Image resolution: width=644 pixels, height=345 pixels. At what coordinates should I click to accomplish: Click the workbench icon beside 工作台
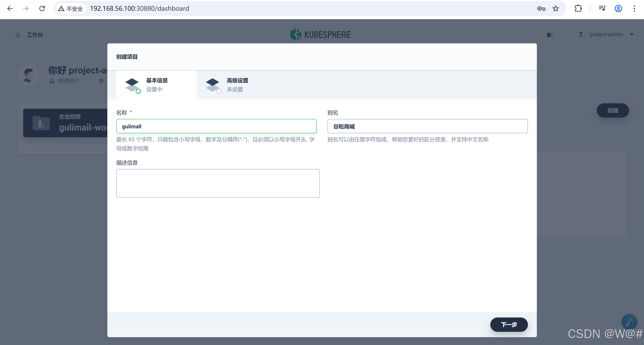click(18, 35)
